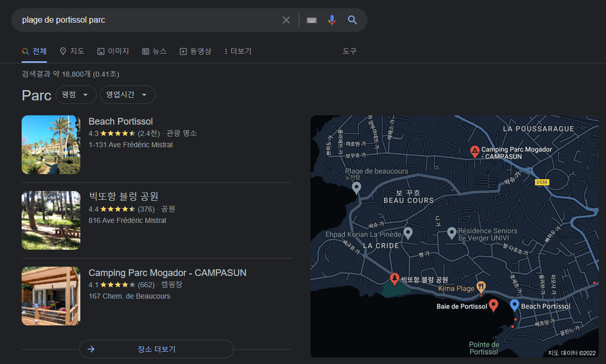606x364 pixels.
Task: Switch to the 뉴스 tab
Action: pyautogui.click(x=154, y=51)
